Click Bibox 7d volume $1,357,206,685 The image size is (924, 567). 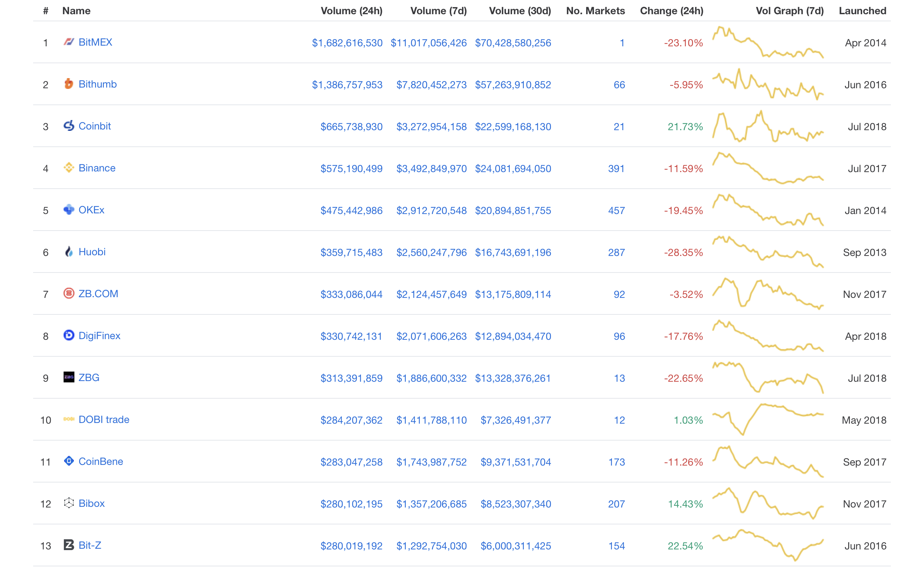432,504
